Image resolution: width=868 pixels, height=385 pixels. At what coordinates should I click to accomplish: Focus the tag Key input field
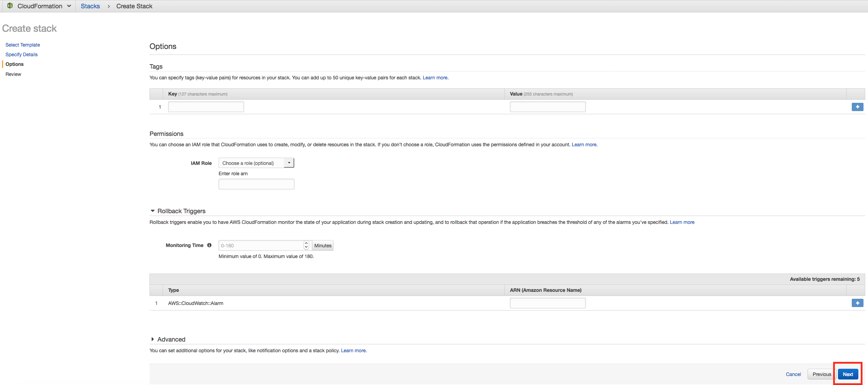pyautogui.click(x=206, y=107)
